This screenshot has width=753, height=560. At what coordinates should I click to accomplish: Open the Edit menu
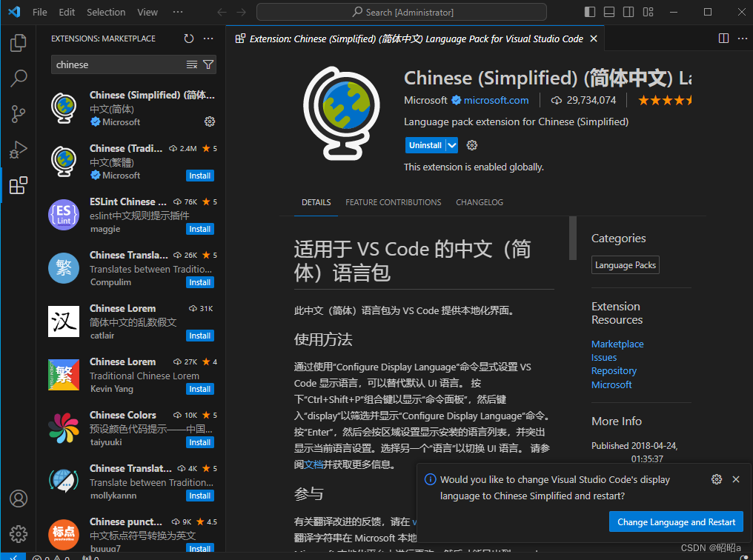[67, 12]
